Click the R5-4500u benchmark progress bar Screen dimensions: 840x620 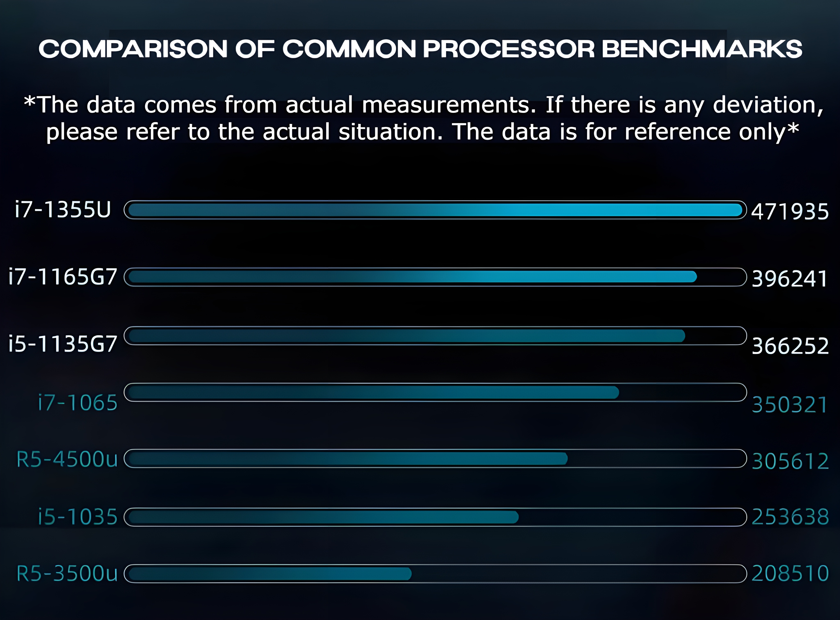pos(435,459)
